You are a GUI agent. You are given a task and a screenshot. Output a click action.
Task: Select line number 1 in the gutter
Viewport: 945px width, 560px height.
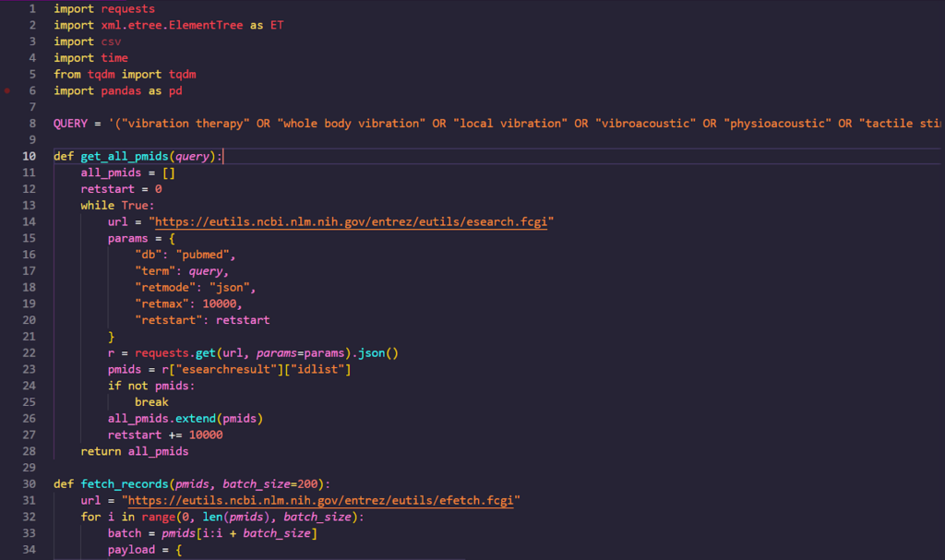coord(32,8)
